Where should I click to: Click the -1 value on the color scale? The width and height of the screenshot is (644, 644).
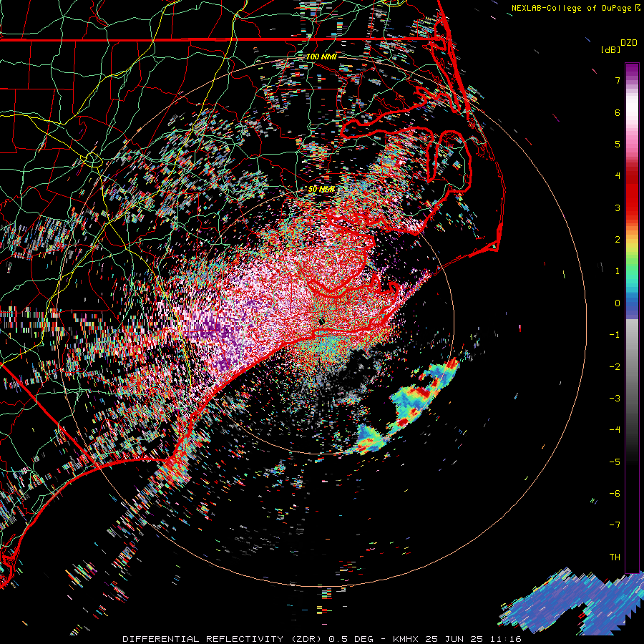(615, 335)
